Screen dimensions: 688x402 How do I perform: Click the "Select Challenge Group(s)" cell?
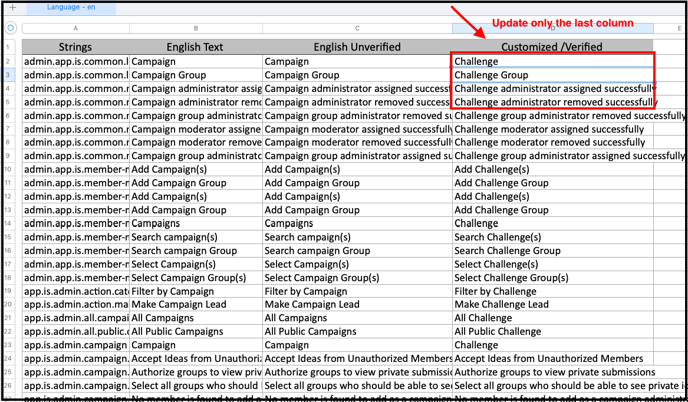click(x=552, y=278)
